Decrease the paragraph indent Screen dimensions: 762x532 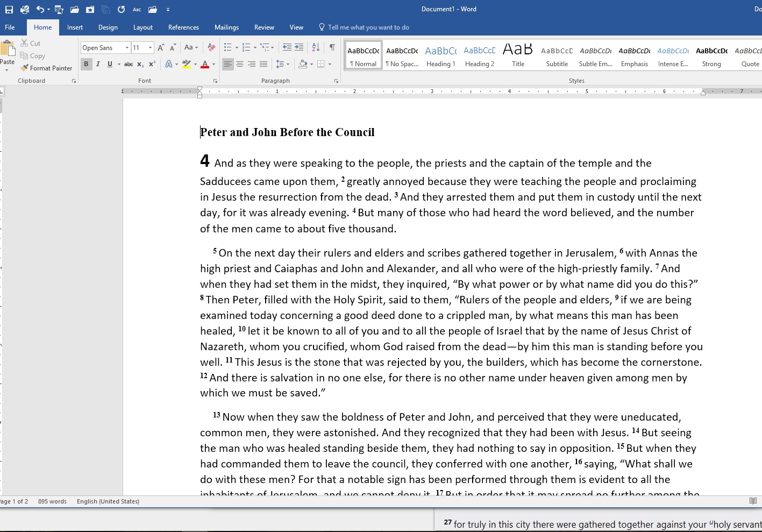click(287, 47)
